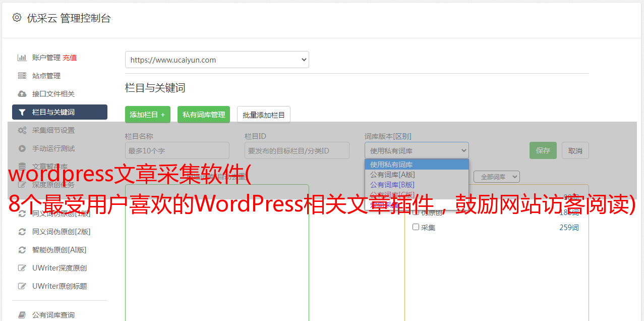Viewport: 644px width, 321px height.
Task: Choose 公有词库[A版] from the dropdown list
Action: (417, 175)
